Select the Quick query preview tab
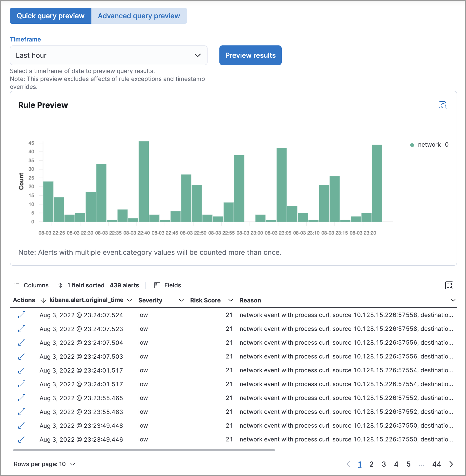Screen dimensions: 466x476 pos(51,16)
